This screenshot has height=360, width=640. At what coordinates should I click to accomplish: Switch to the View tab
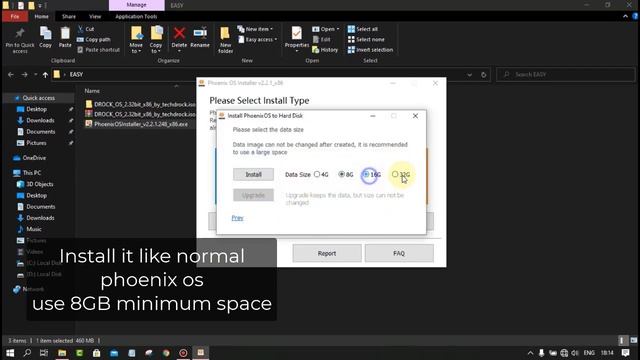tap(95, 16)
